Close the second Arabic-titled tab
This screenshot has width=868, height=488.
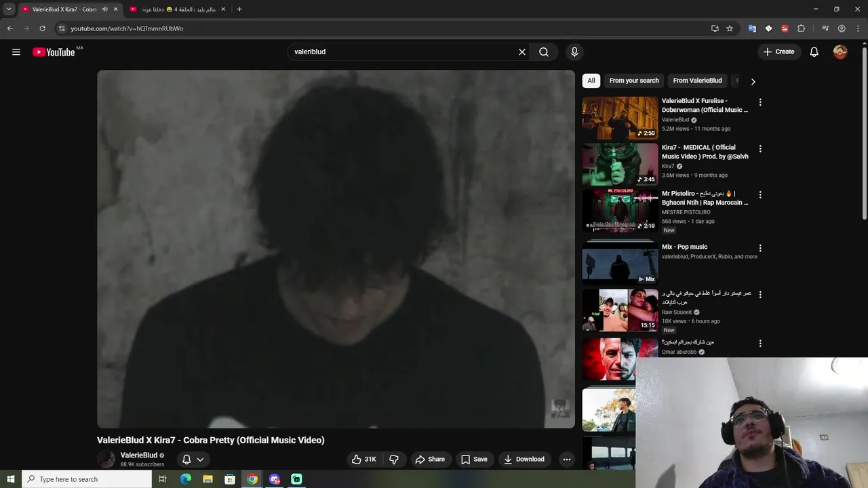tap(223, 9)
